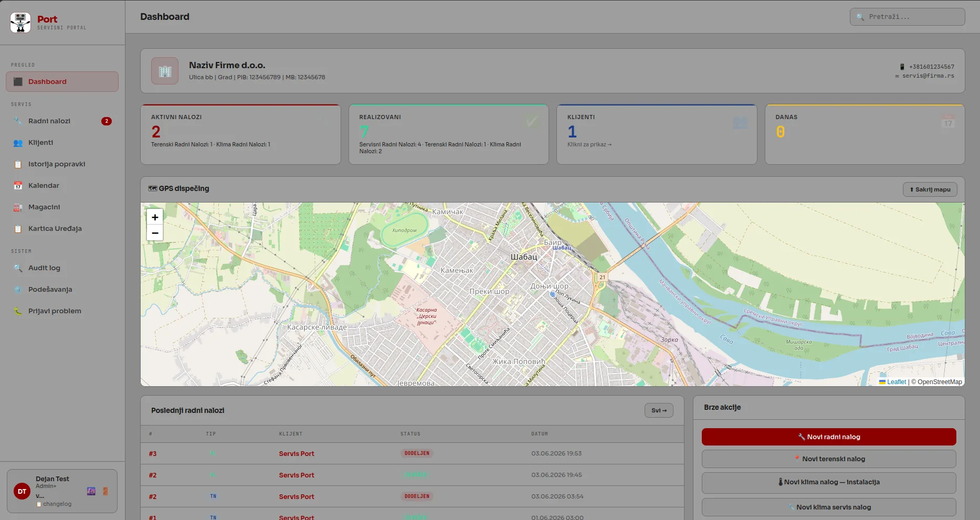Click the theme picture icon beside logout
The width and height of the screenshot is (980, 520).
tap(91, 492)
